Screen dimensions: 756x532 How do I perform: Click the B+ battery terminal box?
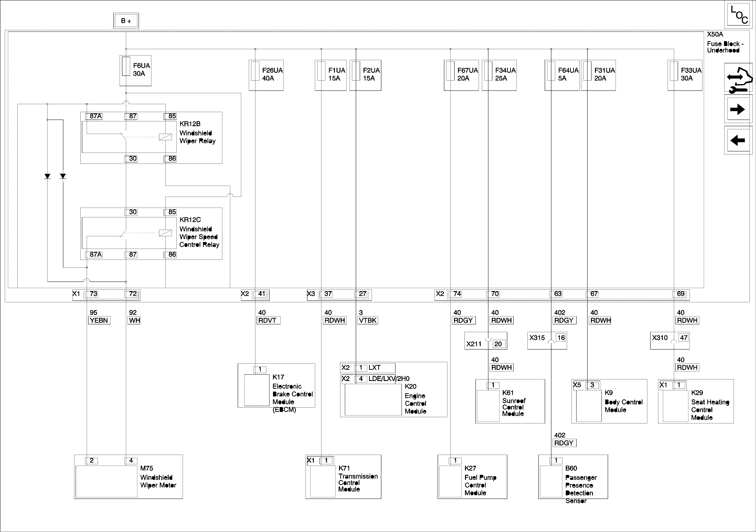[x=126, y=21]
